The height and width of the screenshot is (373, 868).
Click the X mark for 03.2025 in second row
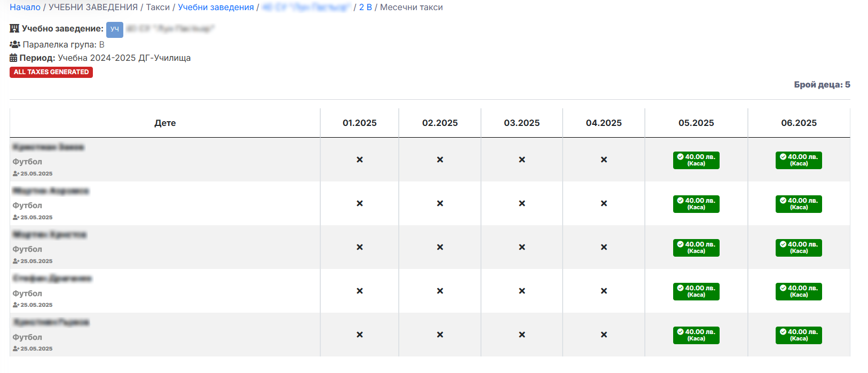(x=522, y=203)
